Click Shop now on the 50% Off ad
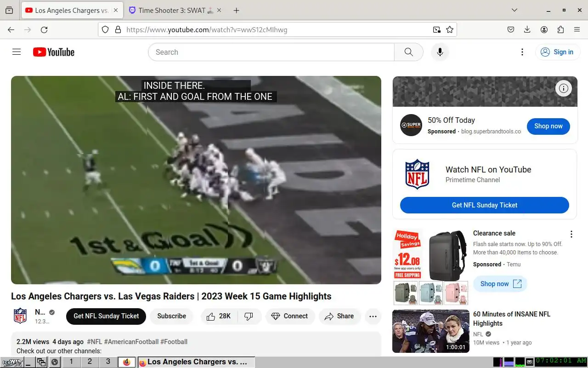588x368 pixels. pos(548,126)
